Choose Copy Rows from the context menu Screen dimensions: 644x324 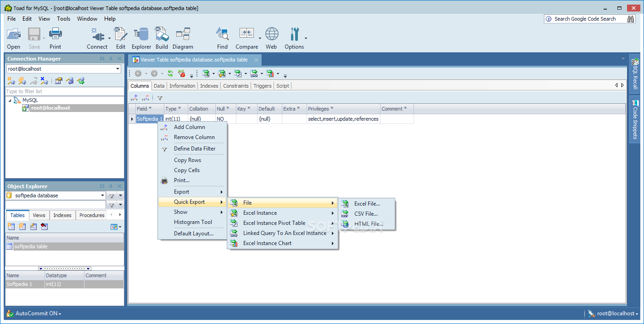click(x=192, y=160)
